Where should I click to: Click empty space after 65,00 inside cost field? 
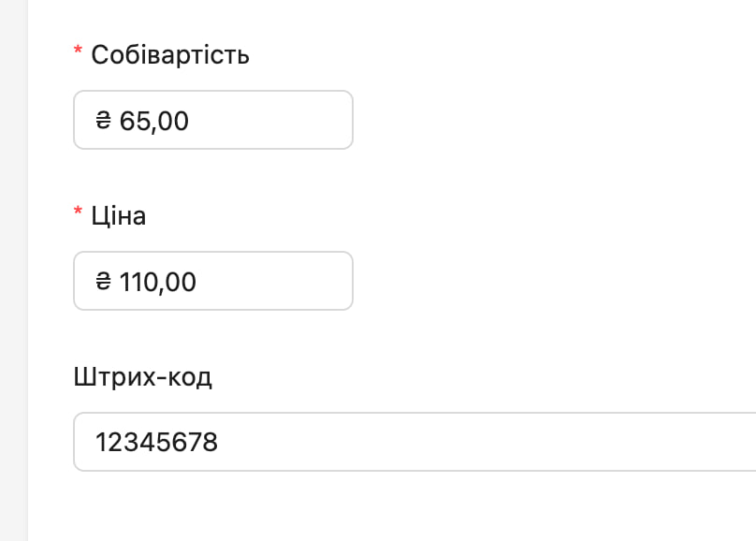coord(270,120)
